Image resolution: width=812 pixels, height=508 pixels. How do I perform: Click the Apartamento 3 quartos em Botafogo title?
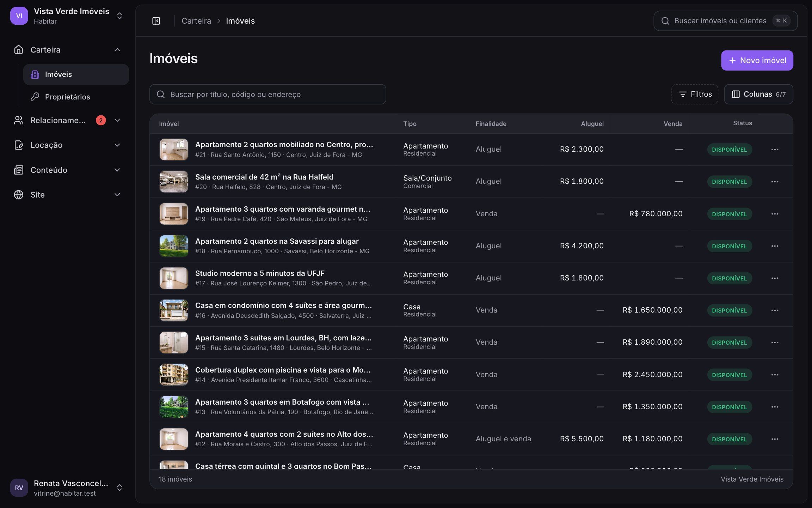coord(282,402)
